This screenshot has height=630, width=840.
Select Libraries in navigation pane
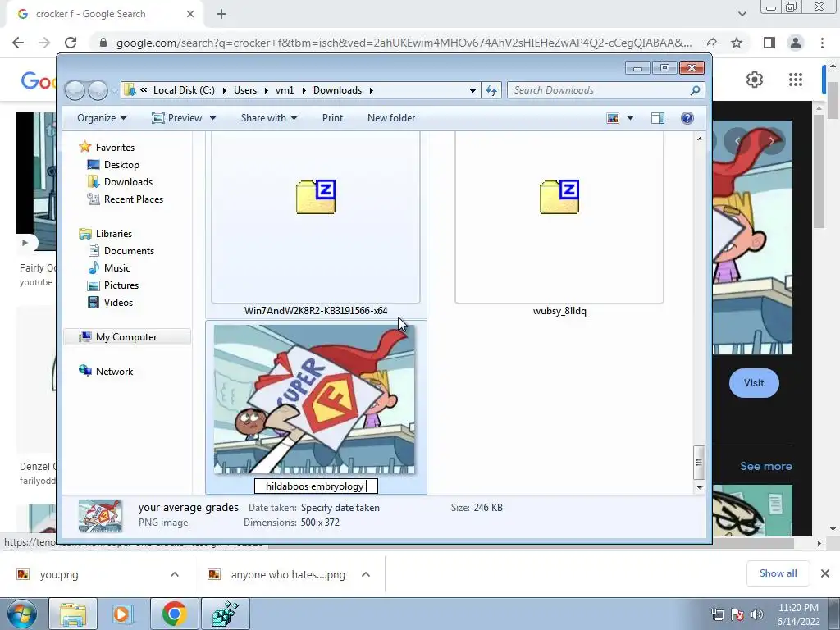coord(113,234)
